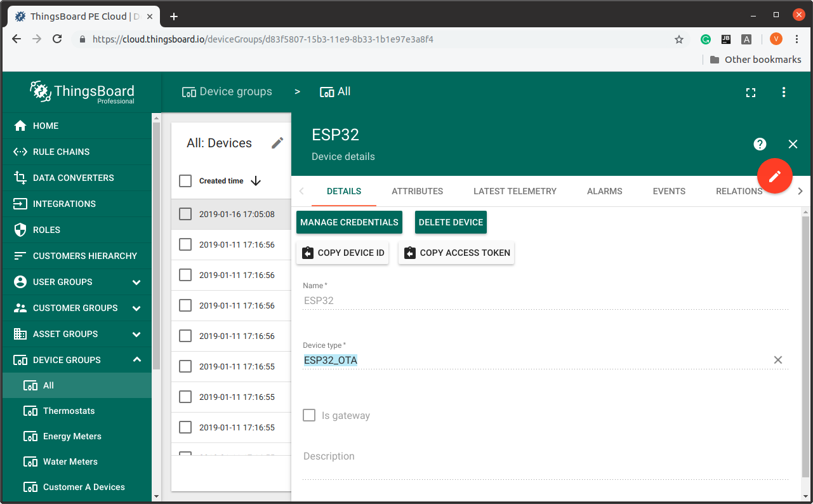Open the Thermostats device group
813x504 pixels.
[77, 411]
